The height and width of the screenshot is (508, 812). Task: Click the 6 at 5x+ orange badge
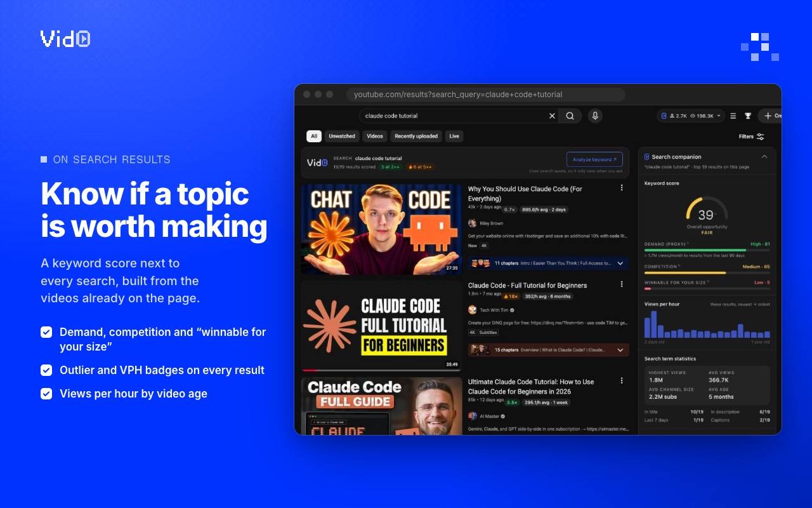(420, 167)
